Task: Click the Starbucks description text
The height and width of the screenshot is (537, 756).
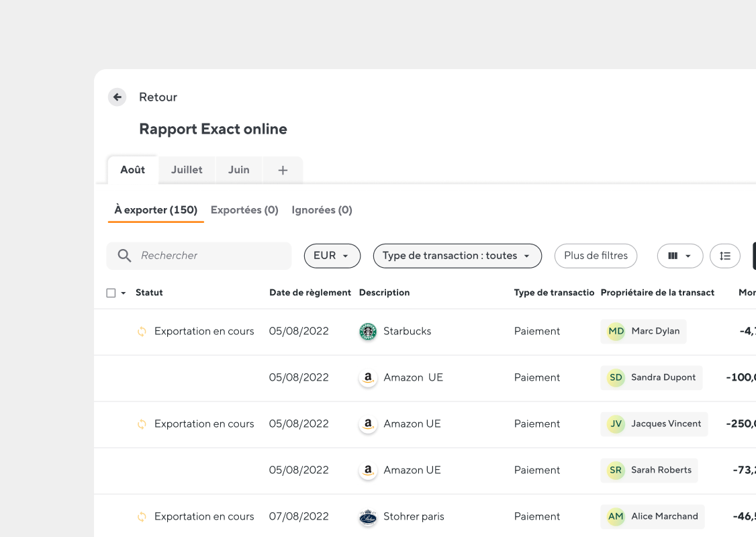Action: [x=408, y=331]
